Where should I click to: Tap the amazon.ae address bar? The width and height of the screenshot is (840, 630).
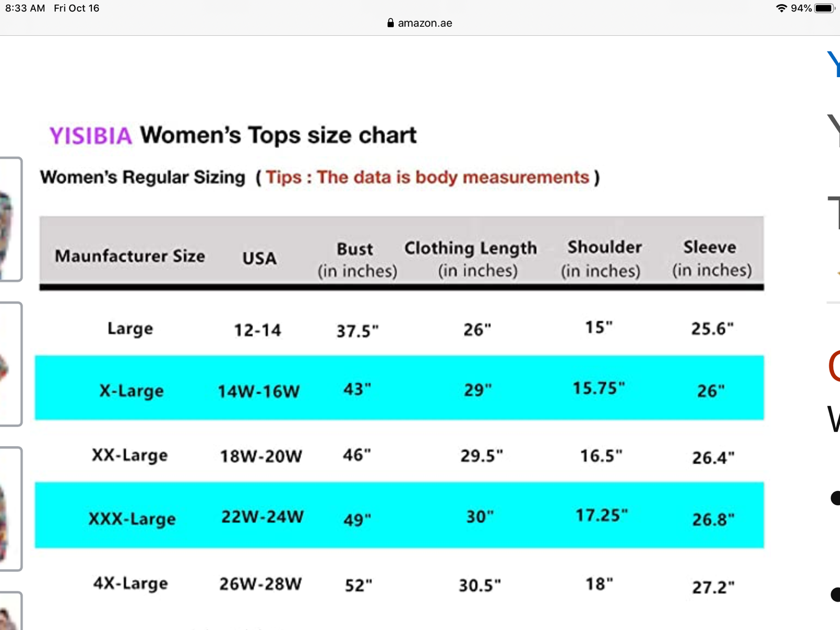click(420, 23)
